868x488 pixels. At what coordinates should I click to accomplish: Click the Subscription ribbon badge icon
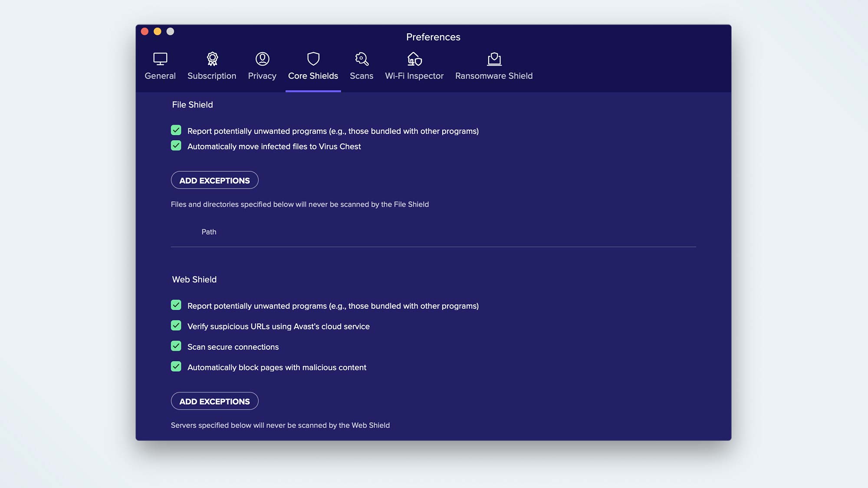point(212,59)
